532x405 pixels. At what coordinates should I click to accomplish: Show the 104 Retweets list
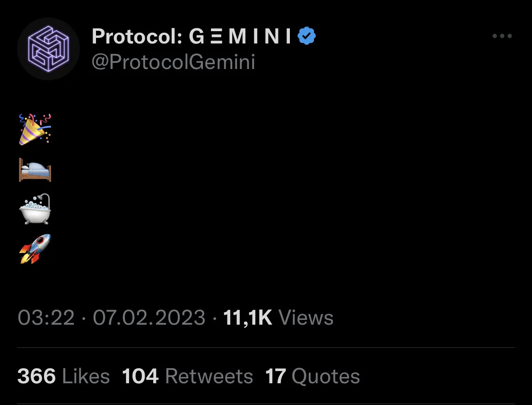tap(188, 376)
